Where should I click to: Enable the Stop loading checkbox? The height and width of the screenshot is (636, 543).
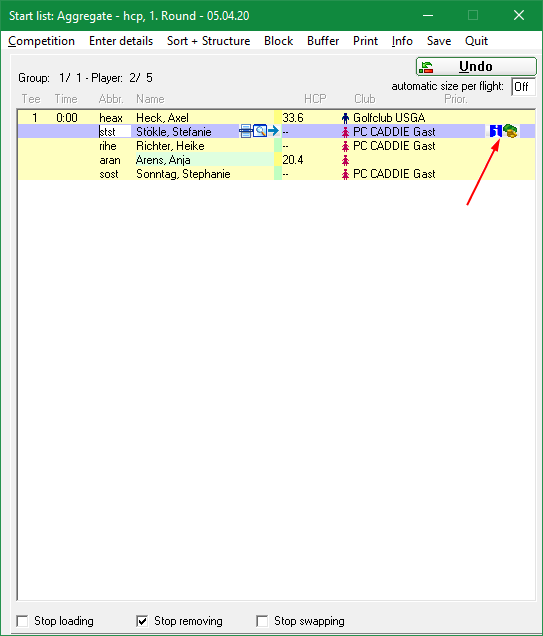point(22,621)
